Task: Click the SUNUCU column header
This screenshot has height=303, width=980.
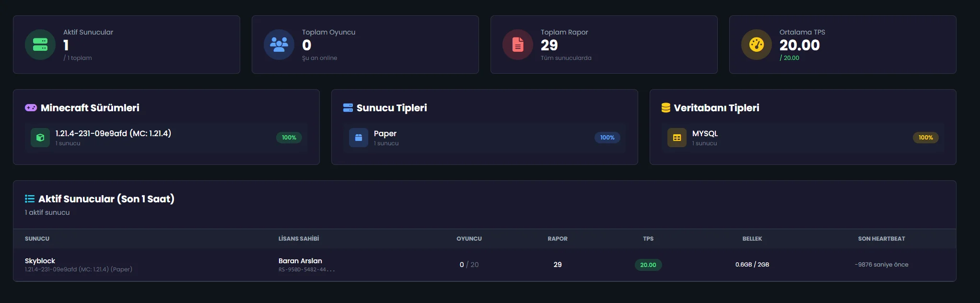Action: (37, 239)
